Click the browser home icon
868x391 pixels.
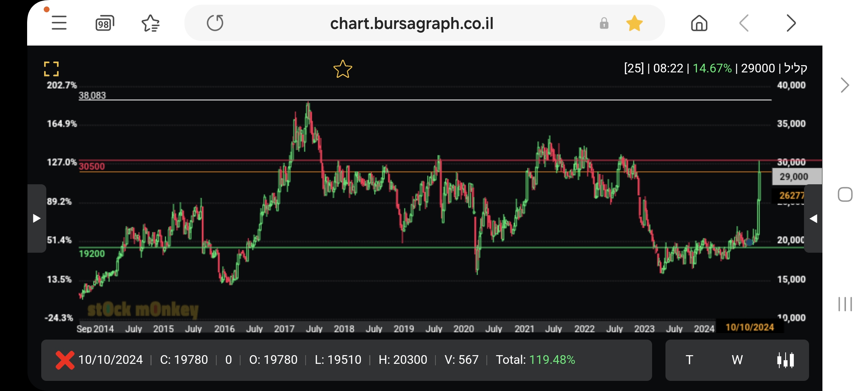tap(699, 24)
